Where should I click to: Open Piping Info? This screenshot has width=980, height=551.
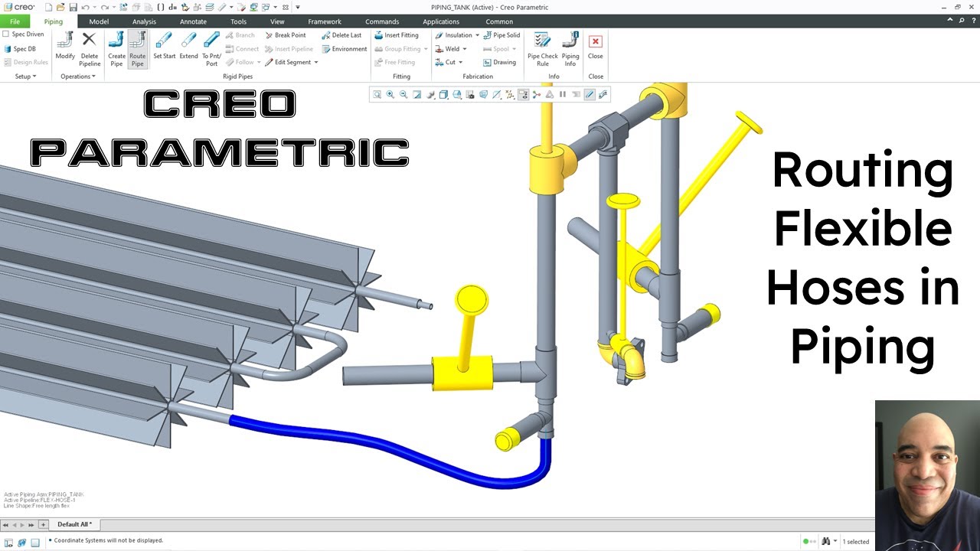coord(570,49)
